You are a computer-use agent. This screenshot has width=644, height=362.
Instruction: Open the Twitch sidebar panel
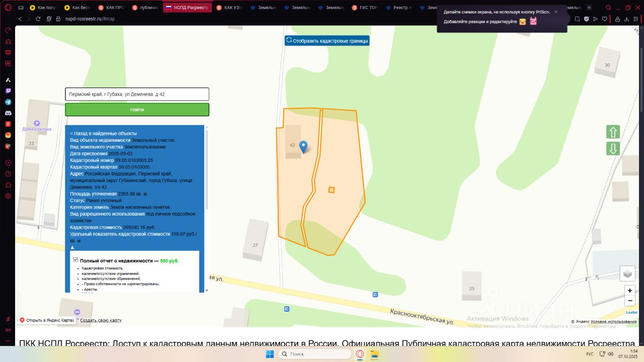click(8, 91)
